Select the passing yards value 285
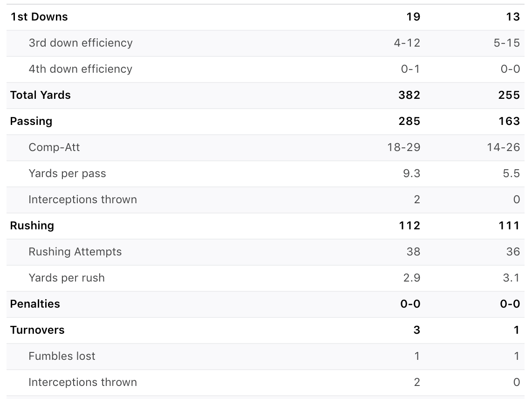The width and height of the screenshot is (532, 399). pos(409,121)
